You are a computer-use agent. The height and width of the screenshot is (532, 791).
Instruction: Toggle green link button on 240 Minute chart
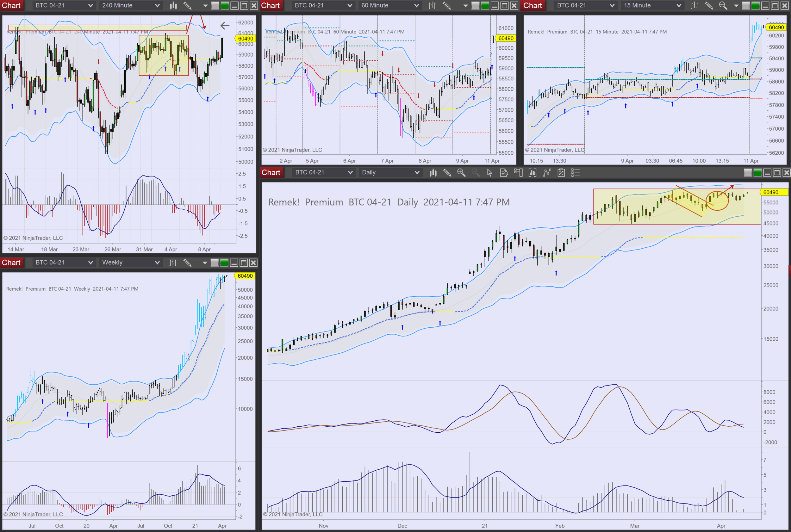tap(225, 5)
